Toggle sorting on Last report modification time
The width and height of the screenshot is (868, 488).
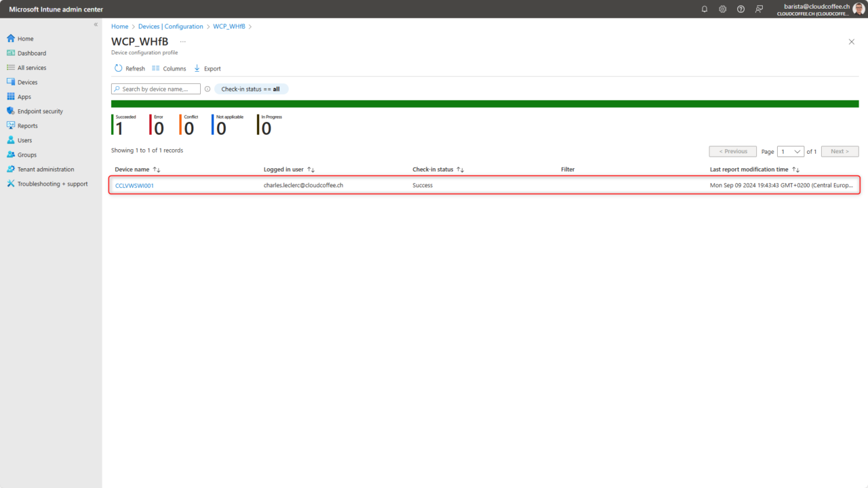[x=795, y=169]
